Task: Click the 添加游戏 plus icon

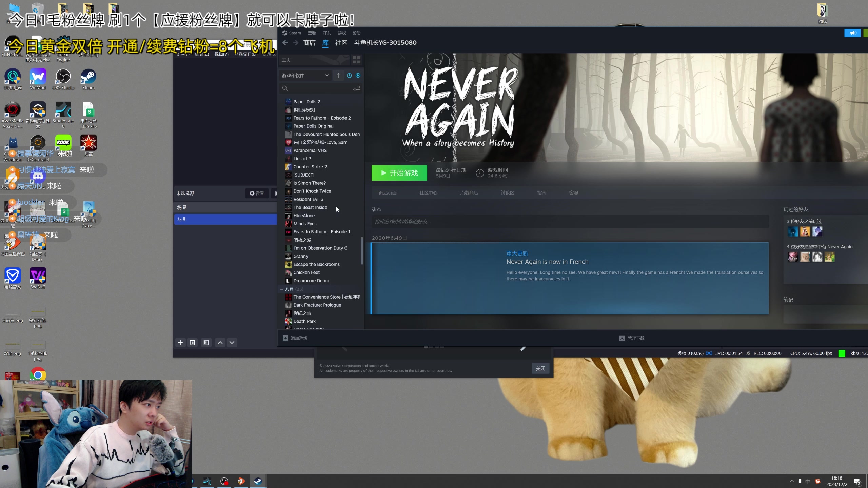Action: click(x=285, y=338)
